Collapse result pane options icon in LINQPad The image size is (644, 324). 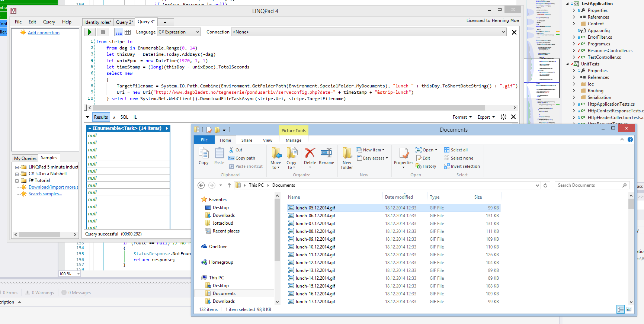[88, 117]
